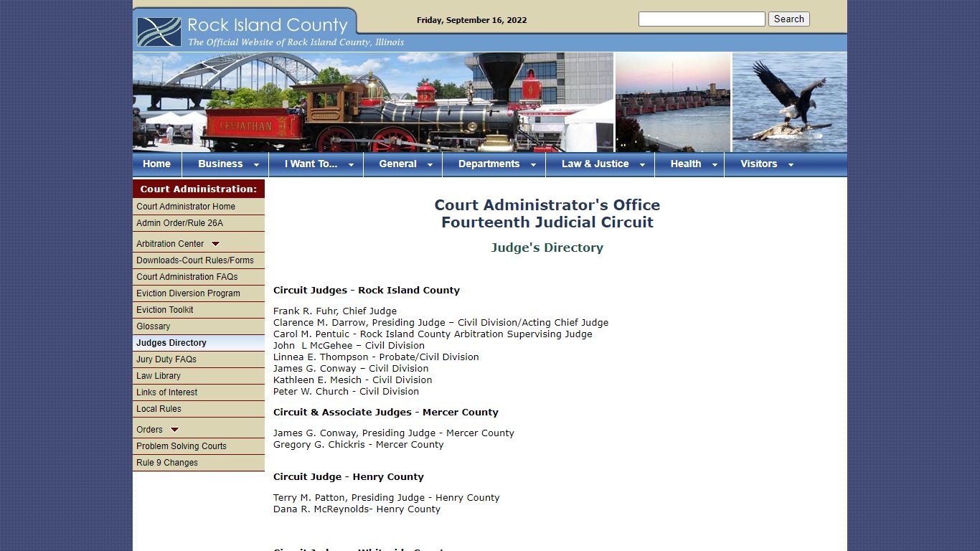980x551 pixels.
Task: Expand the Visitors menu arrow
Action: click(791, 165)
